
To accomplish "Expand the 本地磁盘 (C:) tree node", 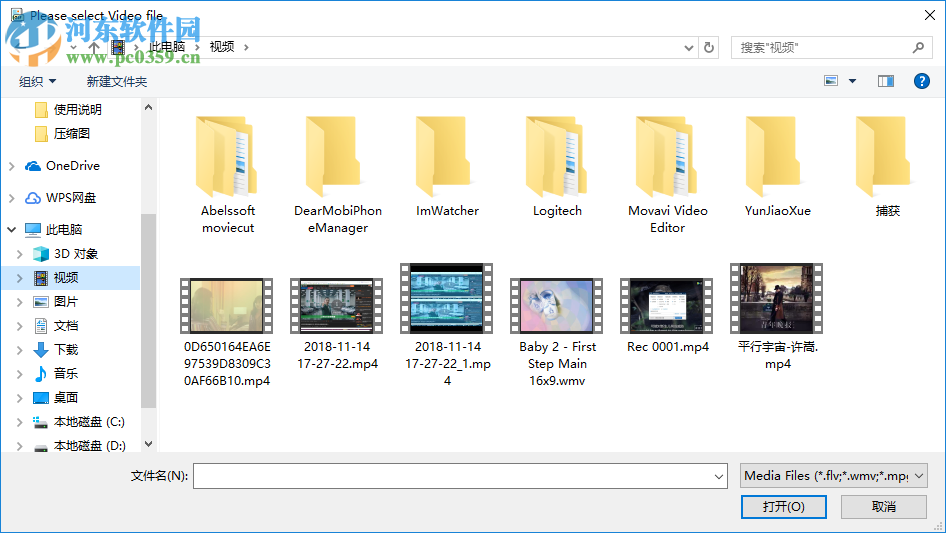I will click(20, 423).
